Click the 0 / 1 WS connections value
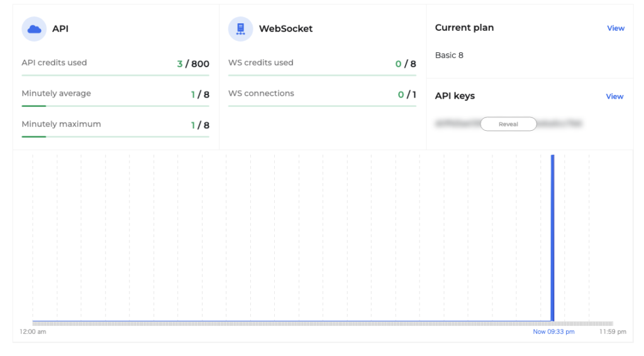The width and height of the screenshot is (644, 356). pyautogui.click(x=407, y=95)
